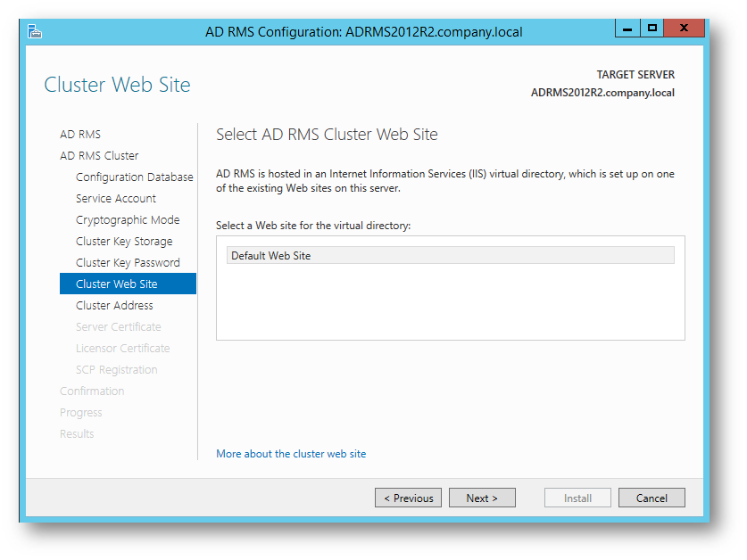
Task: Open More about the cluster web site link
Action: tap(291, 454)
